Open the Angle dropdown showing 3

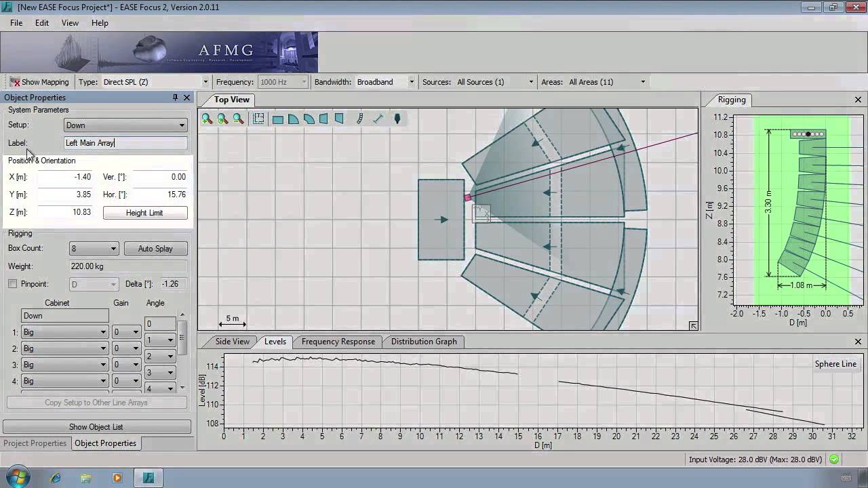coord(160,373)
